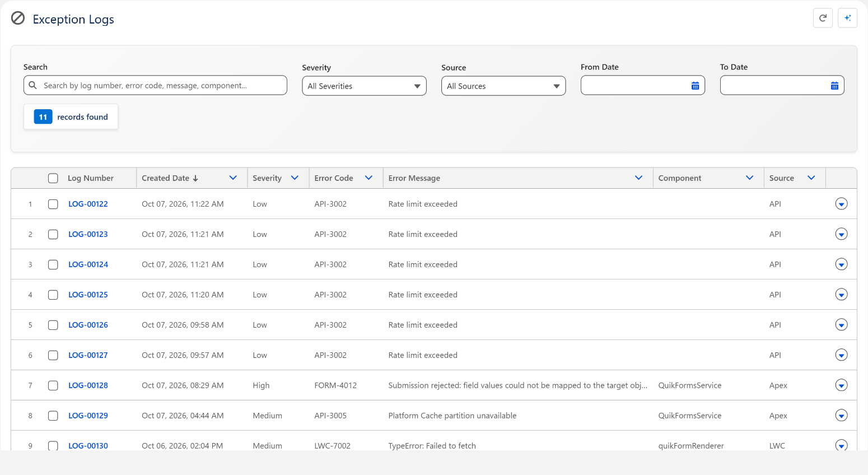Open the All Sources dropdown
This screenshot has height=475, width=868.
point(503,86)
